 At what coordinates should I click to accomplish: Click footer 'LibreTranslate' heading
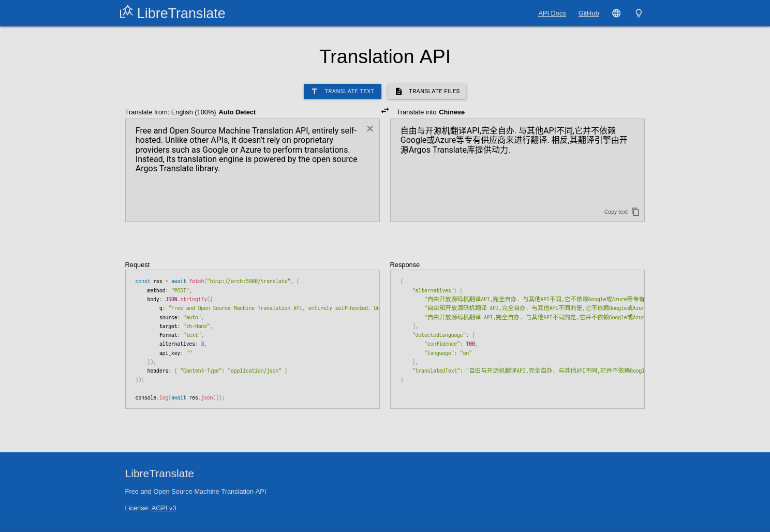[159, 474]
